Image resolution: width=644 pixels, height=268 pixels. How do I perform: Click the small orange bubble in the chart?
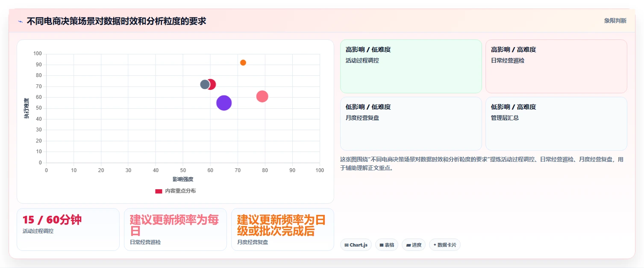(x=243, y=63)
